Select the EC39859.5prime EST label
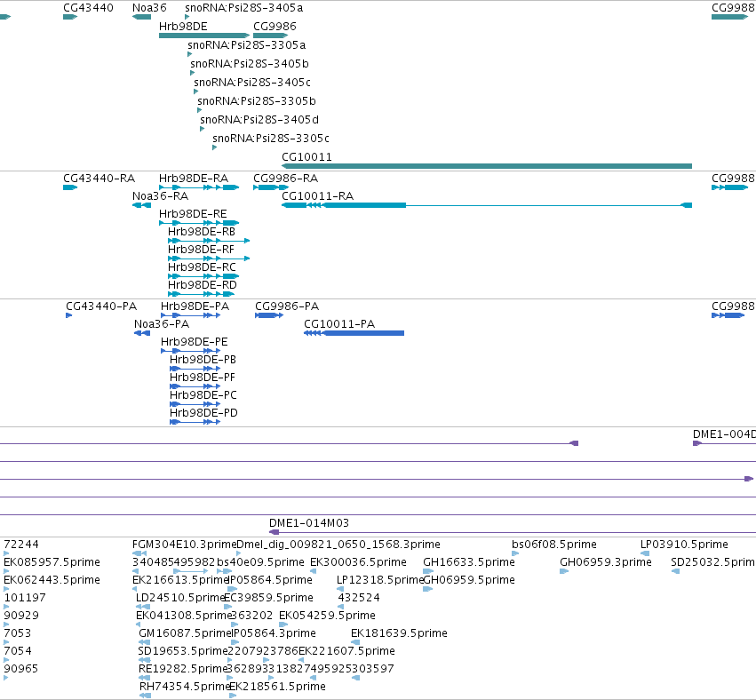This screenshot has height=700, width=756. click(269, 598)
